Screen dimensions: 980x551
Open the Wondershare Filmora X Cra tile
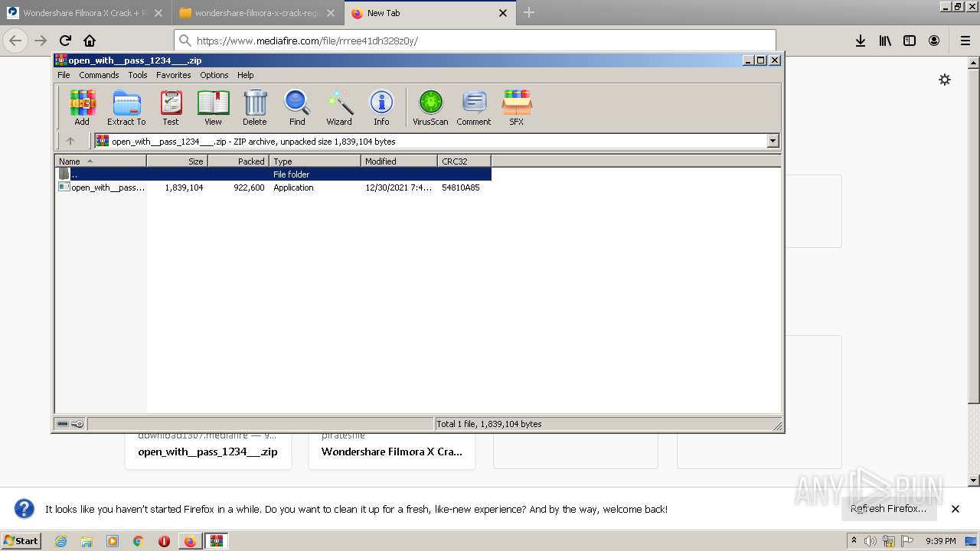click(x=392, y=452)
